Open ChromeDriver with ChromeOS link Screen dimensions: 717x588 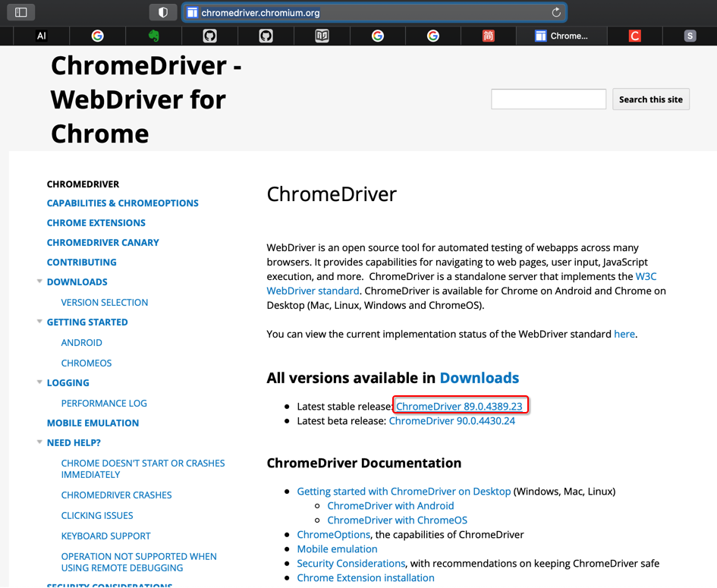click(398, 520)
